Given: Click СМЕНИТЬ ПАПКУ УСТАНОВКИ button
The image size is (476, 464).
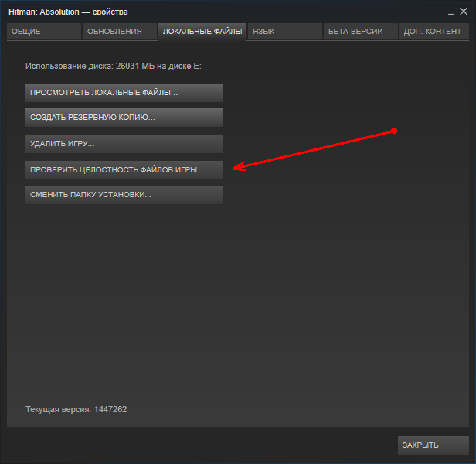Looking at the screenshot, I should [124, 195].
